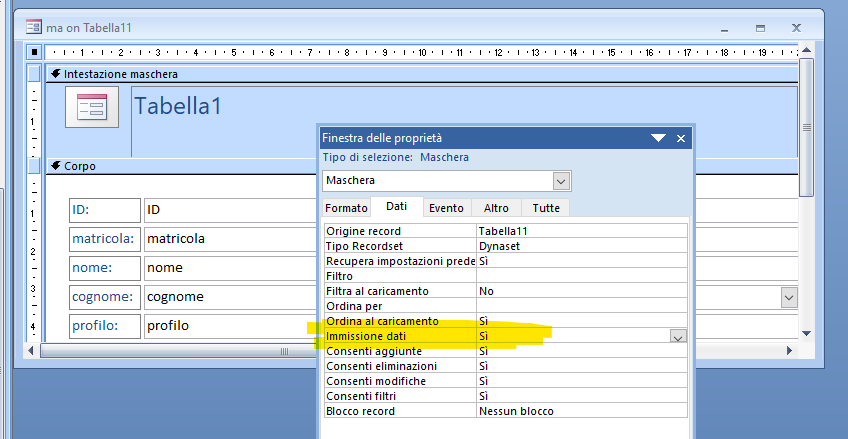Switch to the Evento tab
848x439 pixels.
(446, 208)
